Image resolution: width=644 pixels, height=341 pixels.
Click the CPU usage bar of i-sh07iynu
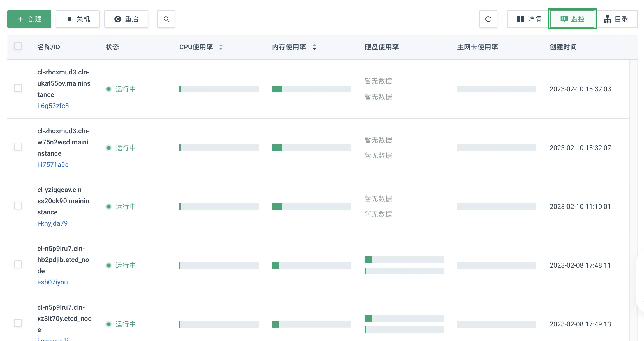(219, 265)
